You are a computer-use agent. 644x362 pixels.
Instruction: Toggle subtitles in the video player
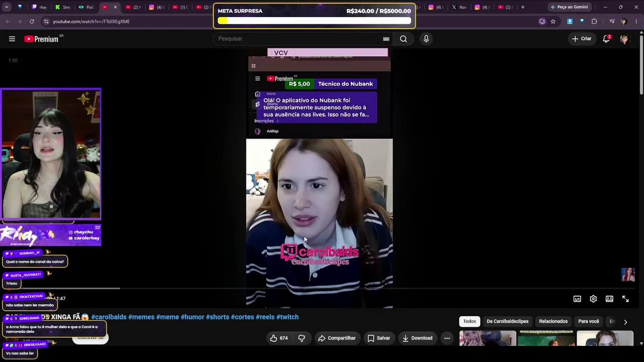pos(577,299)
